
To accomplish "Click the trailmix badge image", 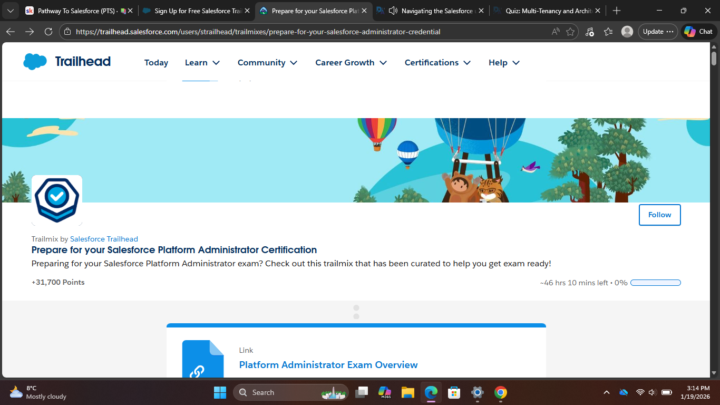I will click(57, 200).
